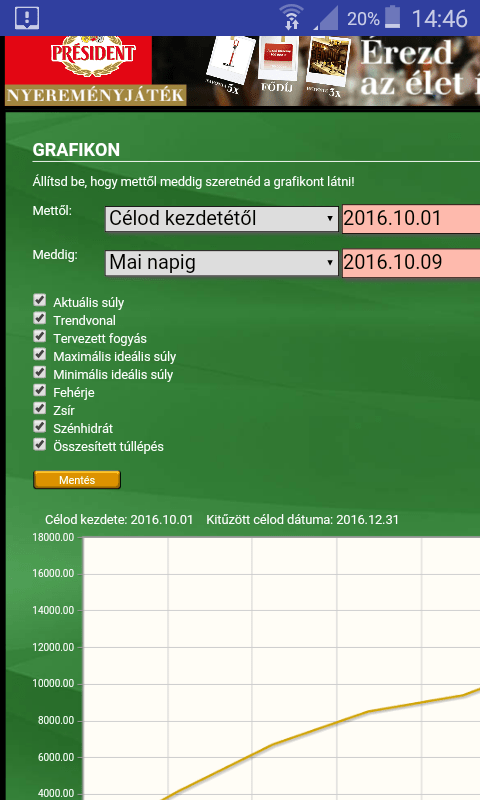
Task: Click the 6000.00 axis label
Action: 56,757
